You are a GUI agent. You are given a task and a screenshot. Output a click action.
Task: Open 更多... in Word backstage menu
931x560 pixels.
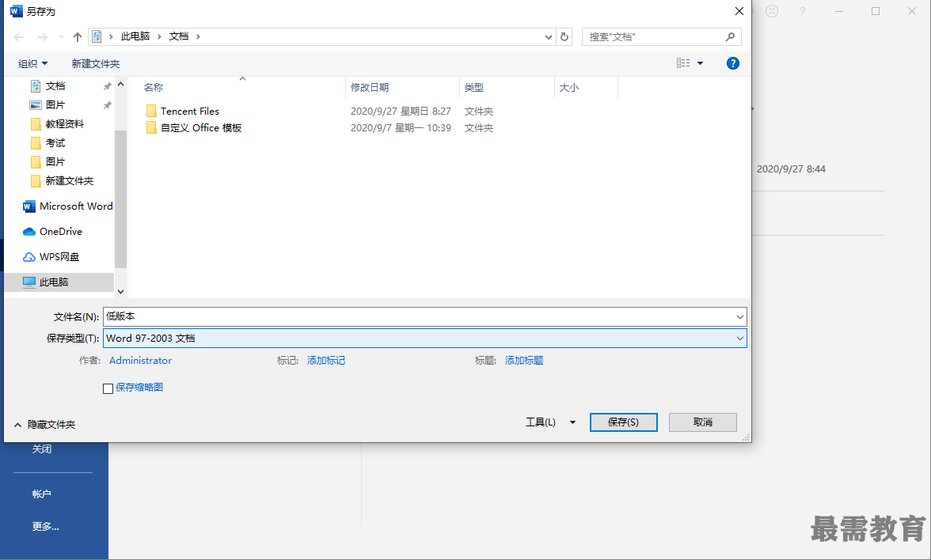(46, 527)
